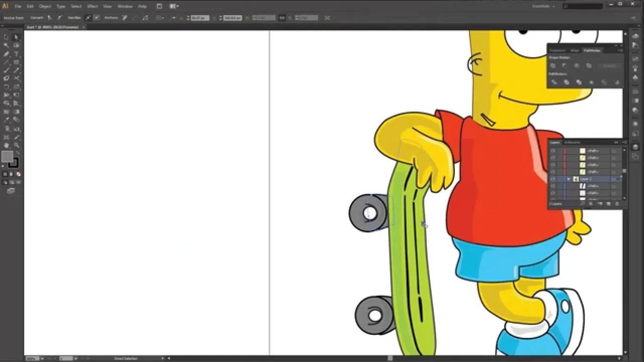Open the File menu

17,7
